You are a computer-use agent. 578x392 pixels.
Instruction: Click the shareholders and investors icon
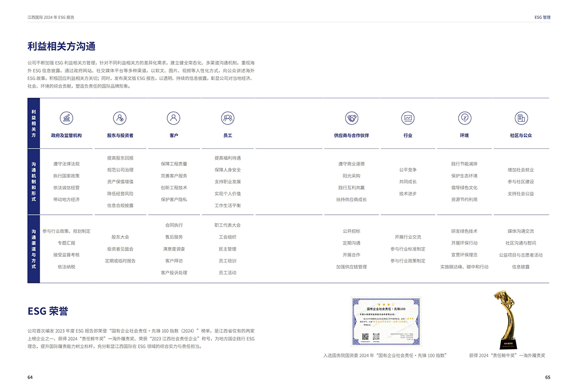[120, 118]
